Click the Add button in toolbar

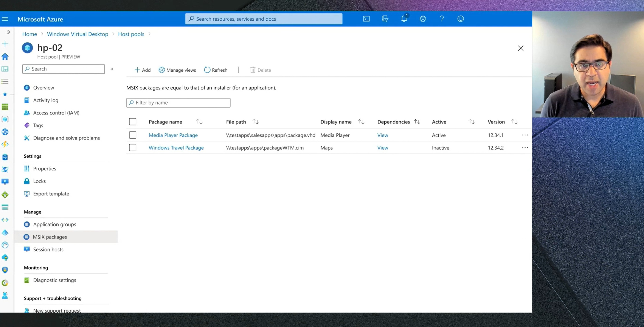pyautogui.click(x=143, y=70)
